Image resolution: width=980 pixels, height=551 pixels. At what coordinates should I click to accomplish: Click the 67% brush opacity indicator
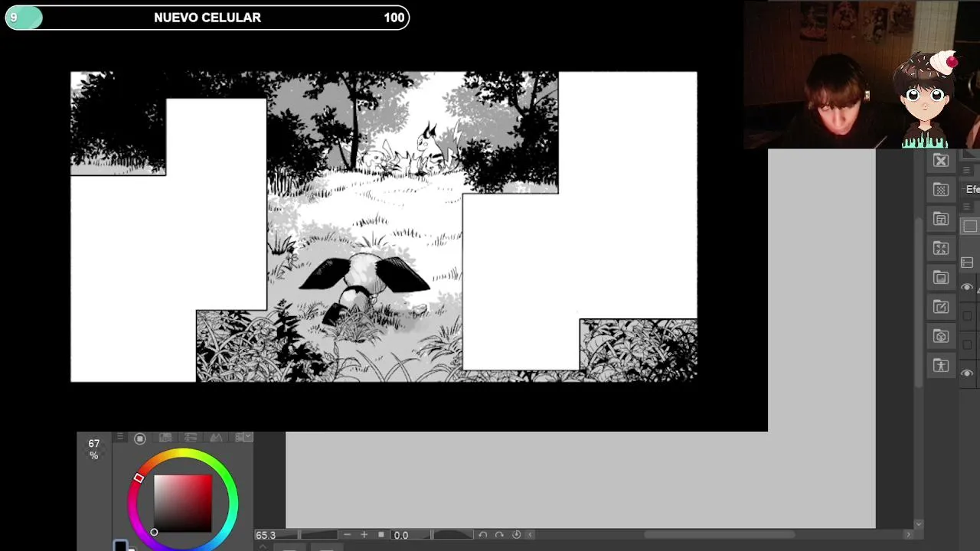tap(93, 449)
